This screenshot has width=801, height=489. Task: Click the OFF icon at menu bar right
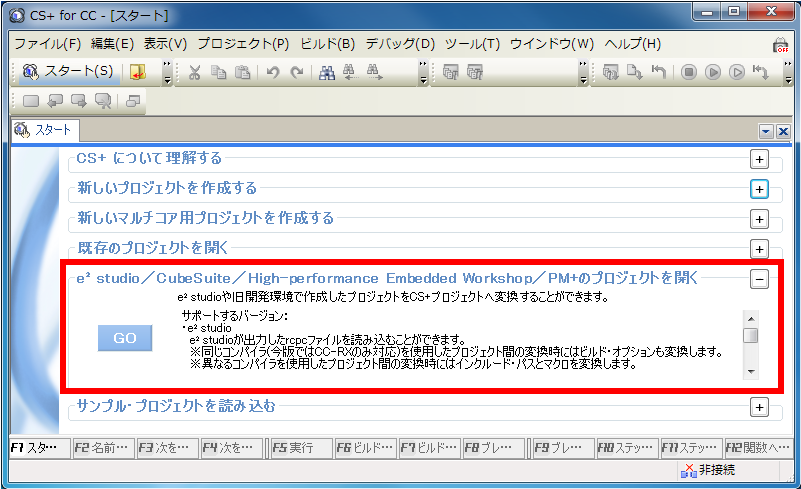tap(780, 45)
